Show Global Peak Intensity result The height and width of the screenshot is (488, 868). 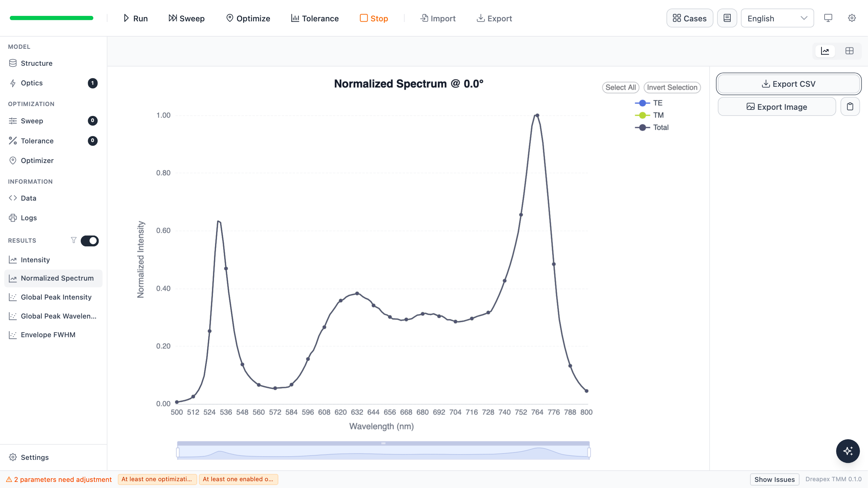click(x=53, y=297)
